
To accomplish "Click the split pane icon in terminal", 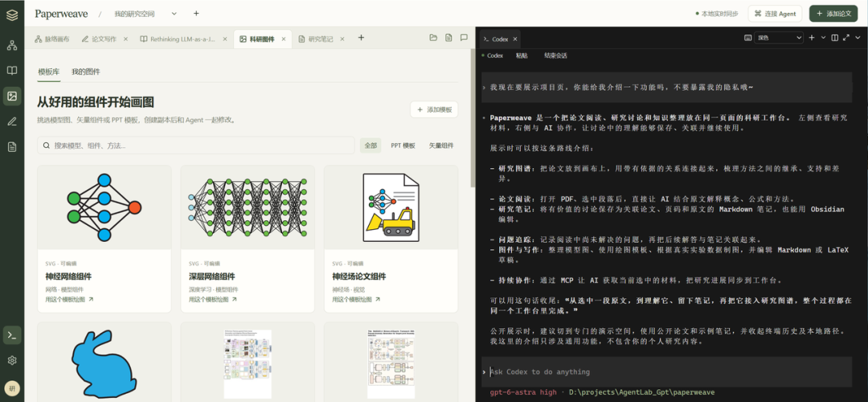I will tap(835, 38).
